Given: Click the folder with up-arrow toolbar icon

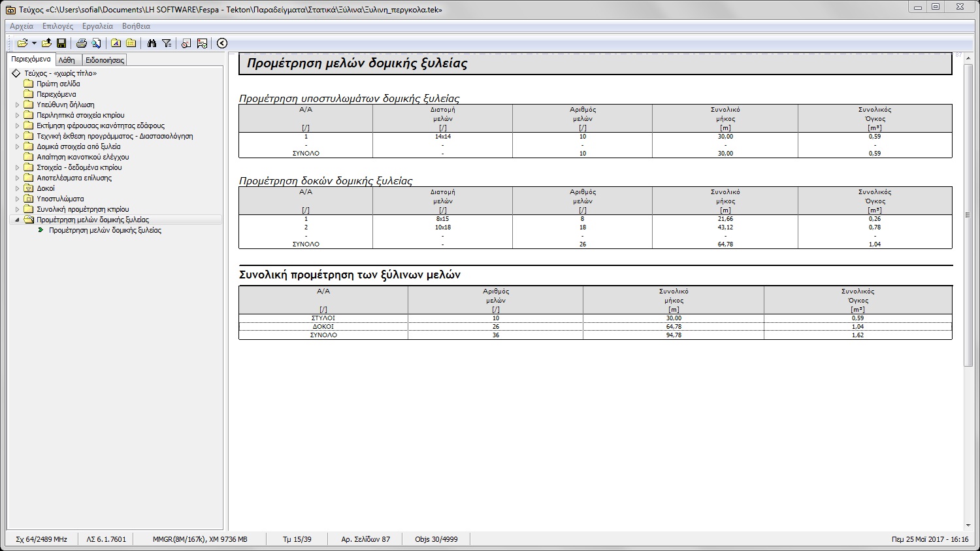Looking at the screenshot, I should tap(46, 43).
